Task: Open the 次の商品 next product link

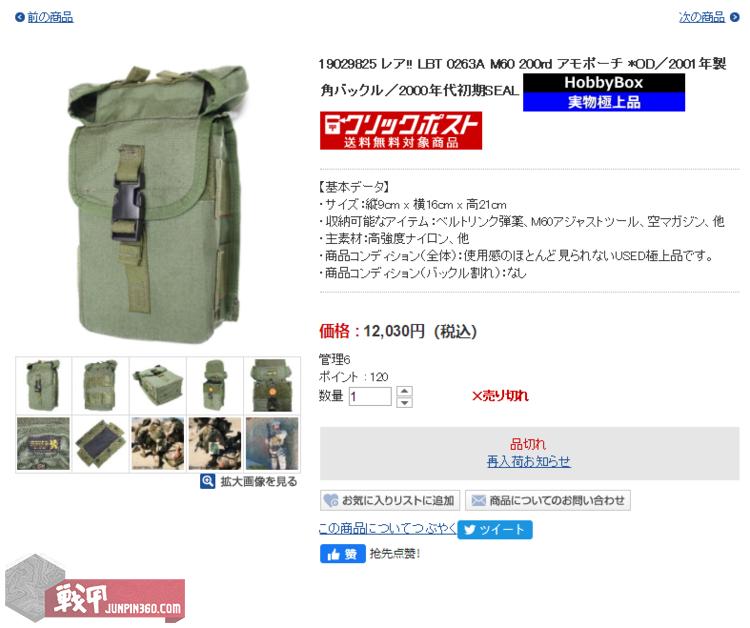Action: [x=702, y=18]
